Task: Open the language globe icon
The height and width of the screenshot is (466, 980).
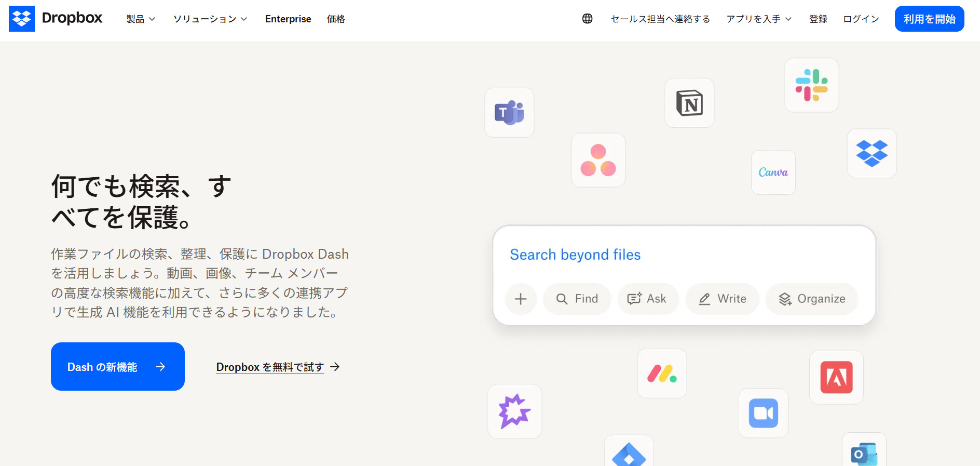Action: [587, 19]
